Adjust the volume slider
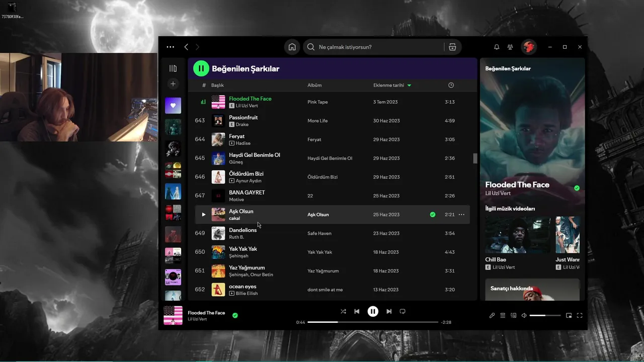 pyautogui.click(x=545, y=315)
